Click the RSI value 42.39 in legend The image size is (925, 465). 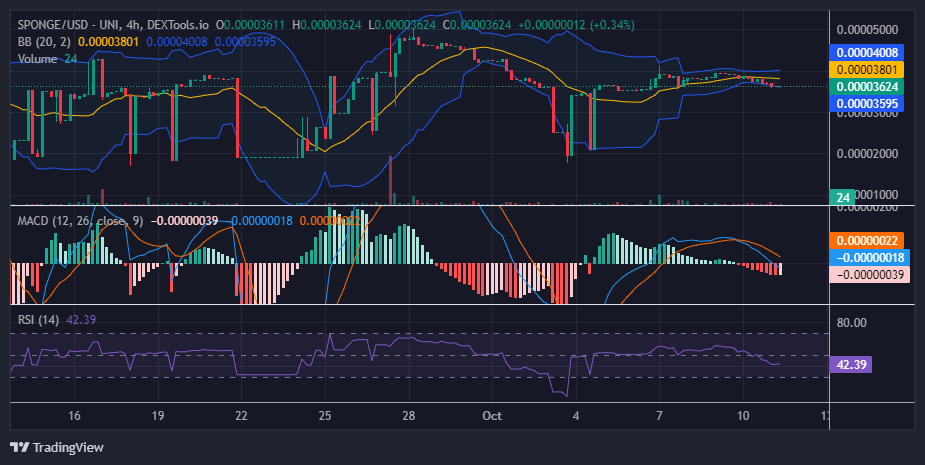tap(81, 320)
